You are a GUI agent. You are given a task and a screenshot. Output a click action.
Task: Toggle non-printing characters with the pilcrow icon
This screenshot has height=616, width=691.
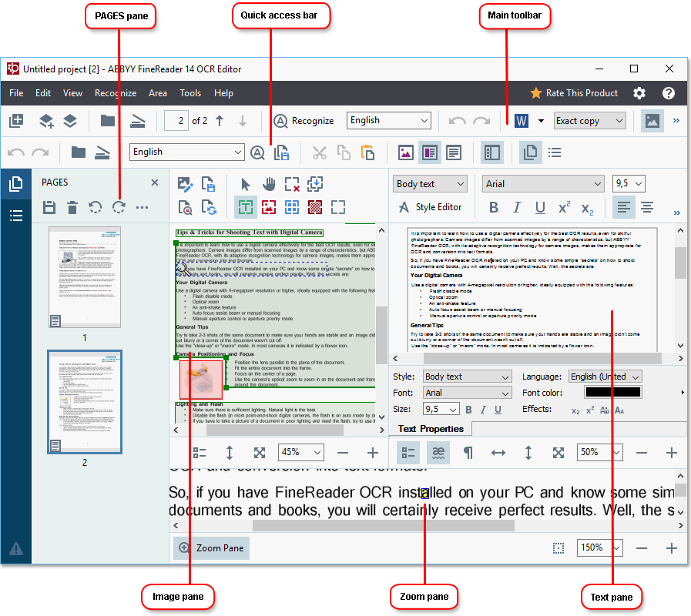pyautogui.click(x=468, y=453)
